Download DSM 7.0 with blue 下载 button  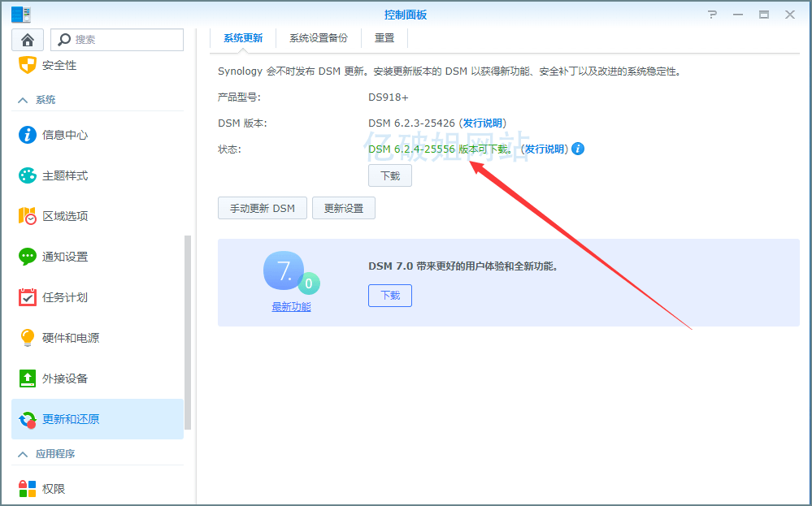click(x=390, y=296)
